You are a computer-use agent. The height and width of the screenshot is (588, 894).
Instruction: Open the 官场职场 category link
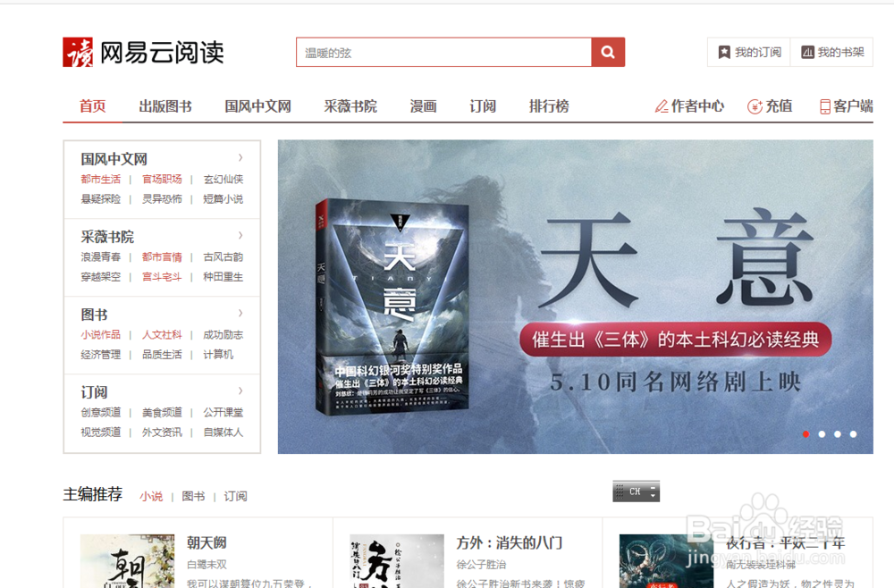click(x=162, y=180)
